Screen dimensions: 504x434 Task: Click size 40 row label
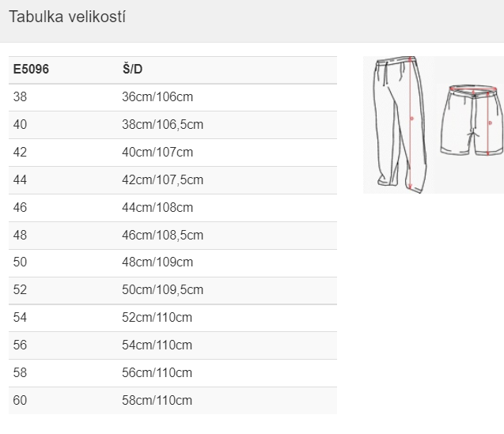(x=20, y=124)
